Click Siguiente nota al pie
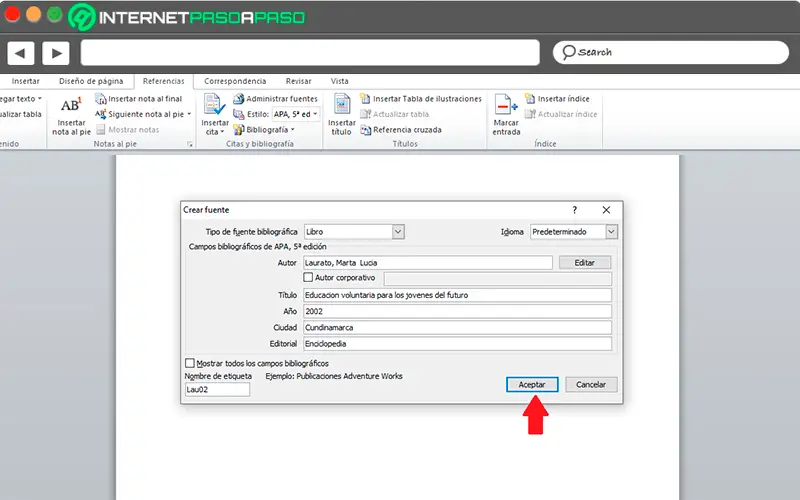Viewport: 800px width, 500px height. (x=143, y=114)
